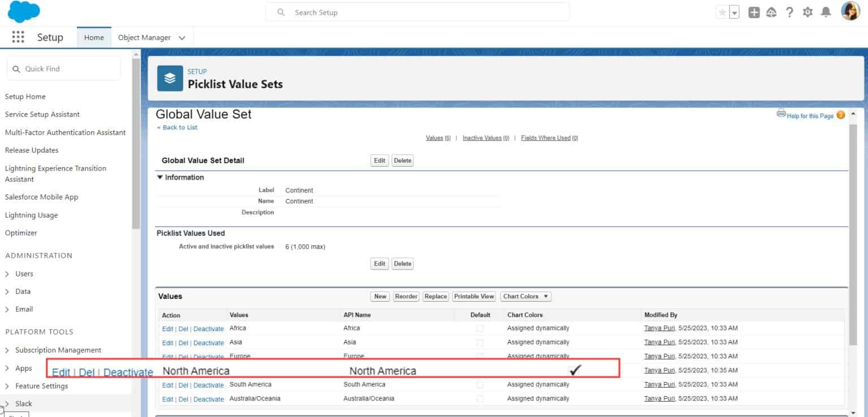
Task: Check Default for Australia/Oceania value
Action: 480,398
